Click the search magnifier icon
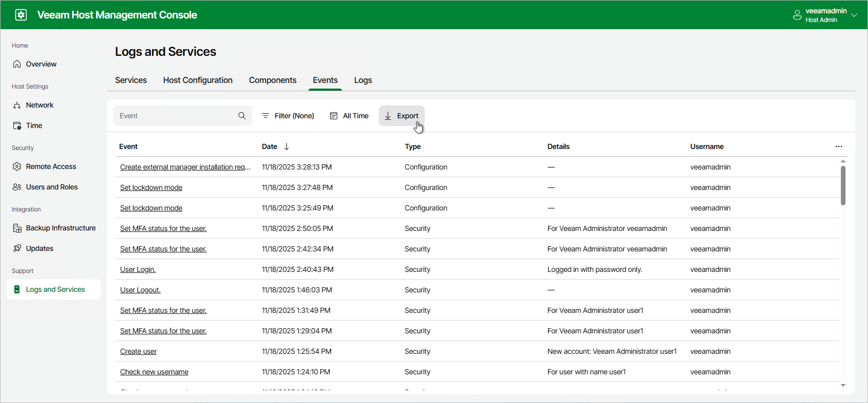 (x=242, y=116)
